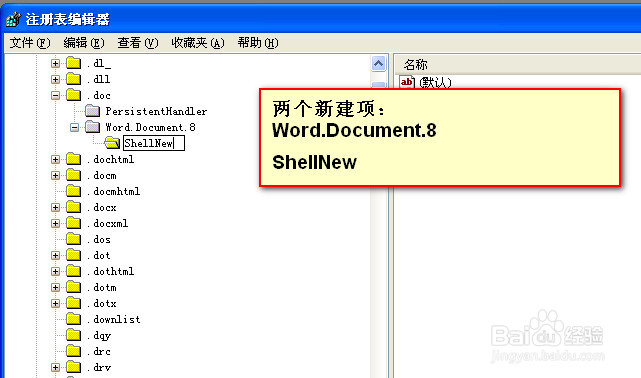Open the 查看(V) menu
Image resolution: width=641 pixels, height=378 pixels.
138,43
